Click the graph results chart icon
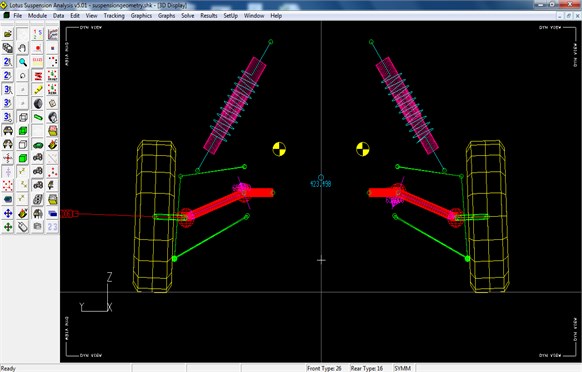The width and height of the screenshot is (582, 372). [x=52, y=34]
